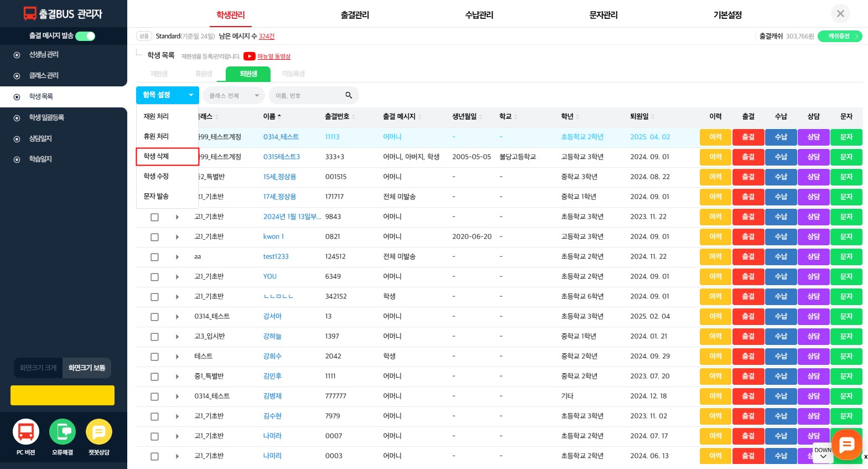Click the yellow bar in sidebar
The width and height of the screenshot is (868, 469).
click(63, 395)
